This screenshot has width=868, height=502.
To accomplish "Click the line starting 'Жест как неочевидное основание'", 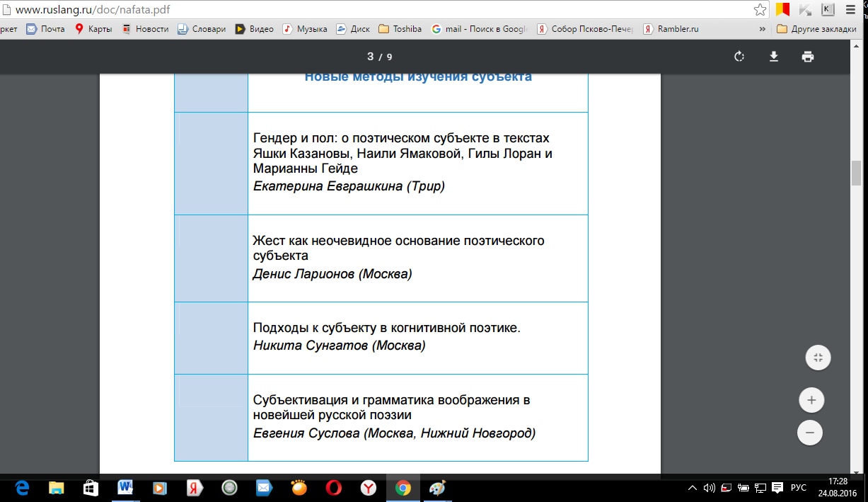I will tap(398, 241).
